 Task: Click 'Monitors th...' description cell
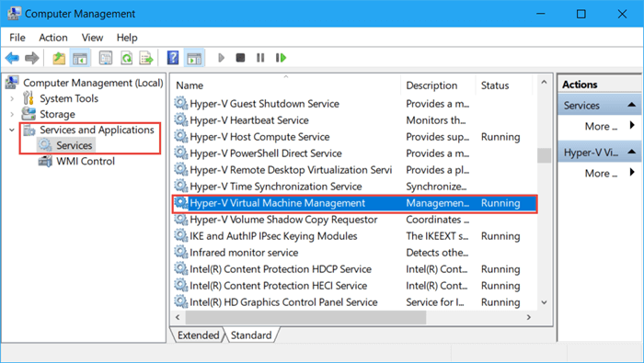coord(436,120)
